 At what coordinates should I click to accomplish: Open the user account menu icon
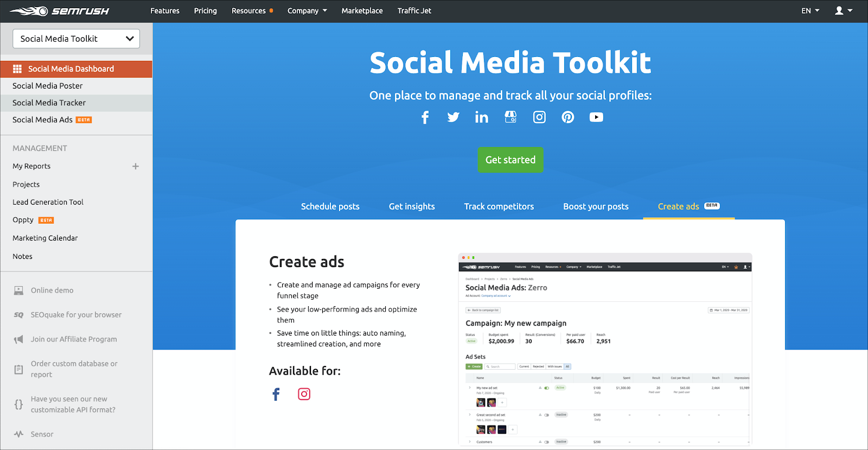(844, 11)
